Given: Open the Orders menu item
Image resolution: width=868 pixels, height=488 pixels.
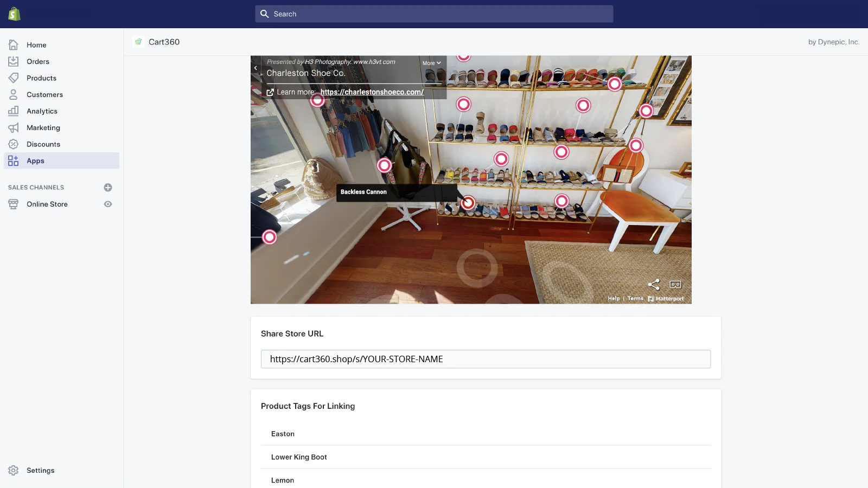Looking at the screenshot, I should 38,62.
